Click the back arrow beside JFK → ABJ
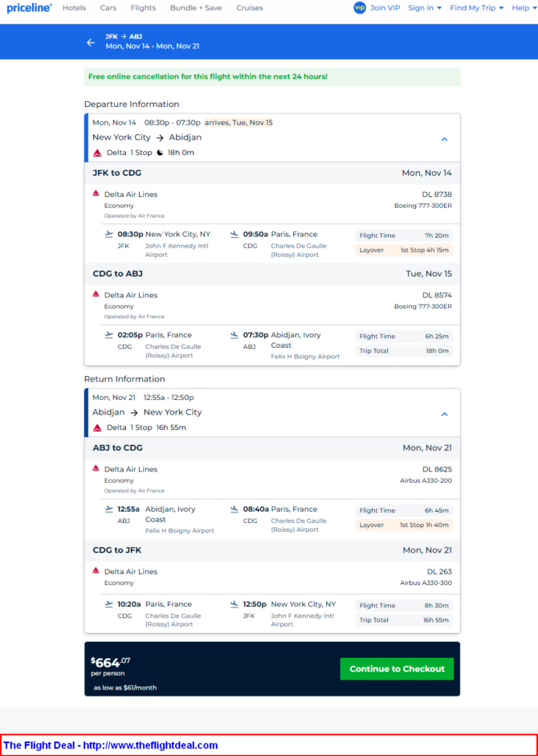Screen dimensions: 538x756 tap(91, 43)
